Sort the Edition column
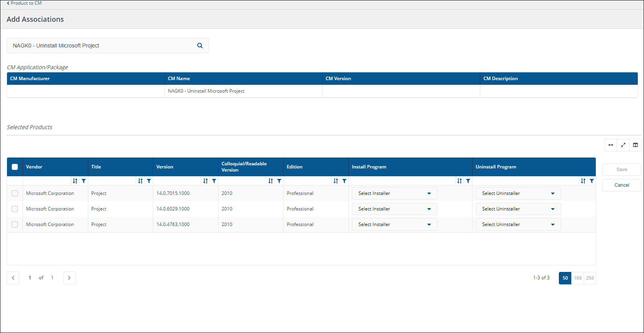644x333 pixels. tap(336, 181)
